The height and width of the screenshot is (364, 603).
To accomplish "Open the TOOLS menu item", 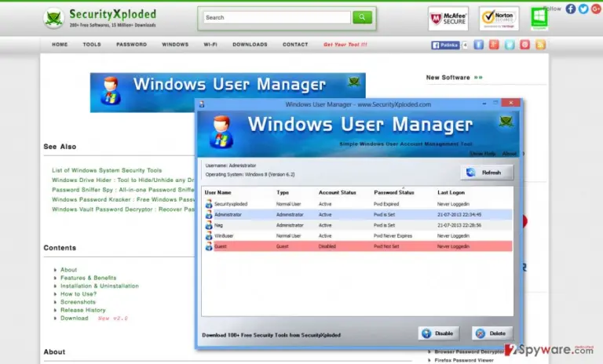I will coord(92,45).
